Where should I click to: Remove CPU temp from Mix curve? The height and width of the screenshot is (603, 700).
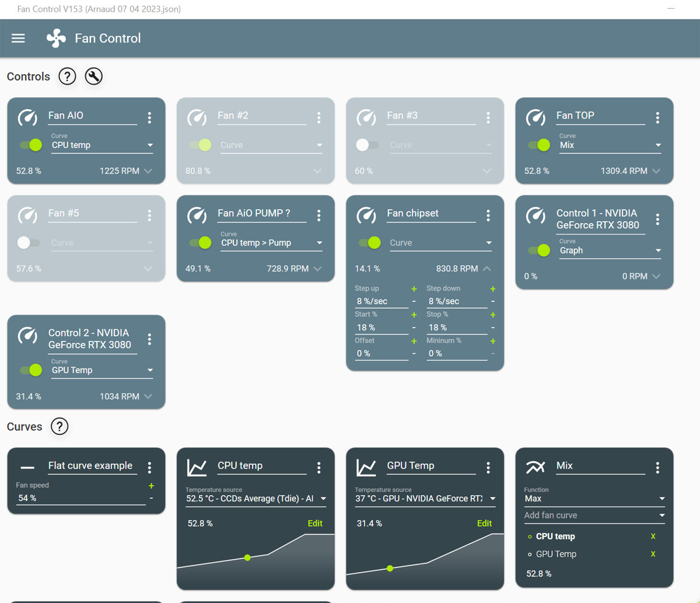point(653,536)
